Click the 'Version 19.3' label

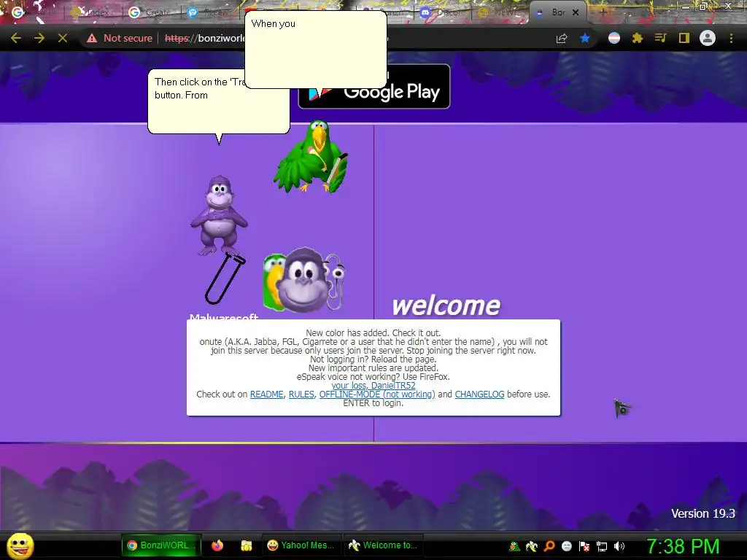(703, 513)
